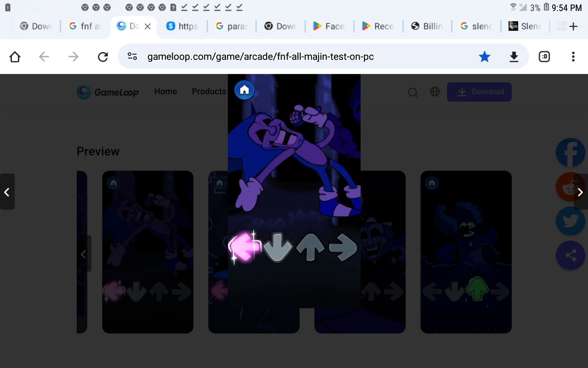Share the page on Facebook
The width and height of the screenshot is (588, 368).
coord(571,153)
